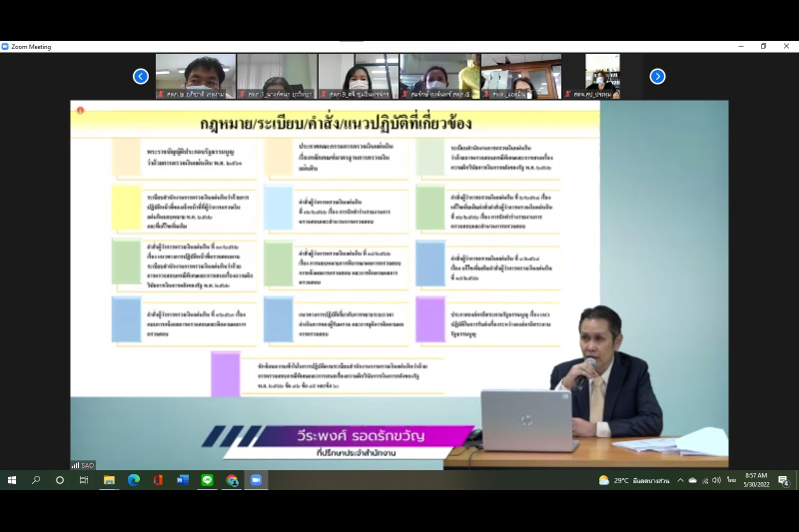Open Microsoft Word from the taskbar

point(183,480)
